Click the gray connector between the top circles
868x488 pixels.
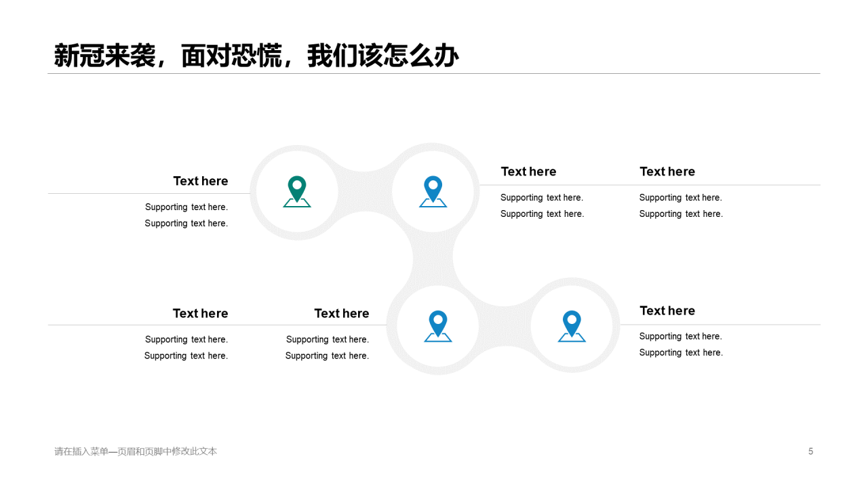(x=365, y=190)
